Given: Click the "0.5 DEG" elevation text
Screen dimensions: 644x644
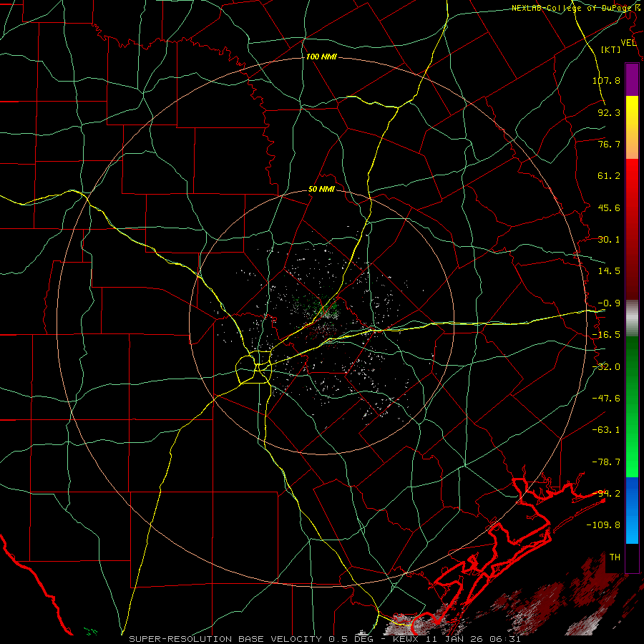Looking at the screenshot, I should click(x=351, y=639).
